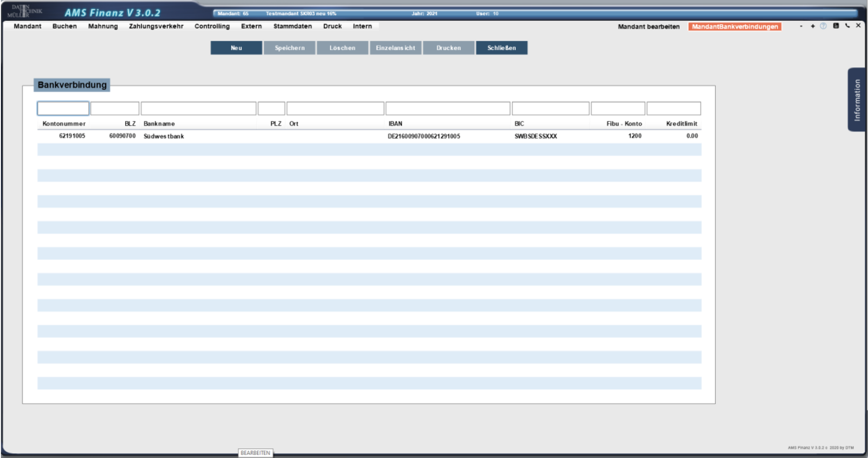Click the Drucken button
Screen dimensions: 868x458
pyautogui.click(x=448, y=48)
